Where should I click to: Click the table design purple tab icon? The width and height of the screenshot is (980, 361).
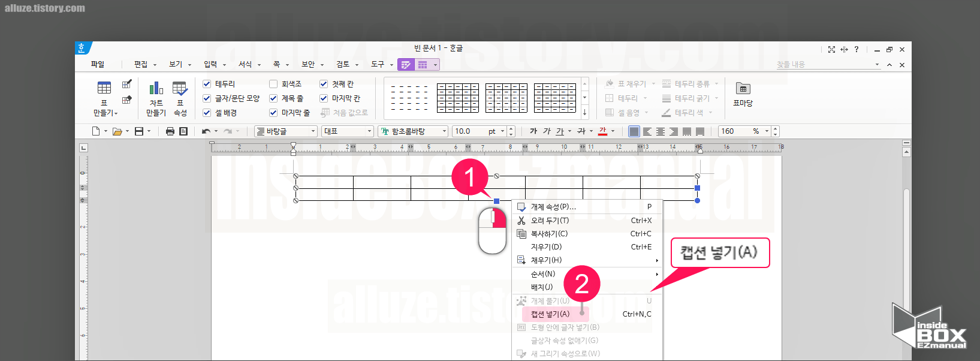[x=406, y=65]
